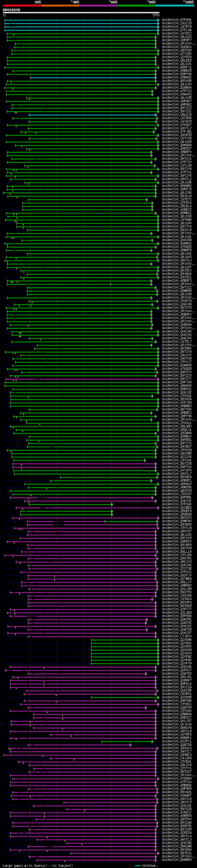Image resolution: width=197 pixels, height=868 pixels.
Task: Select hit UniRef100_A5AG43
Action: 177,94
